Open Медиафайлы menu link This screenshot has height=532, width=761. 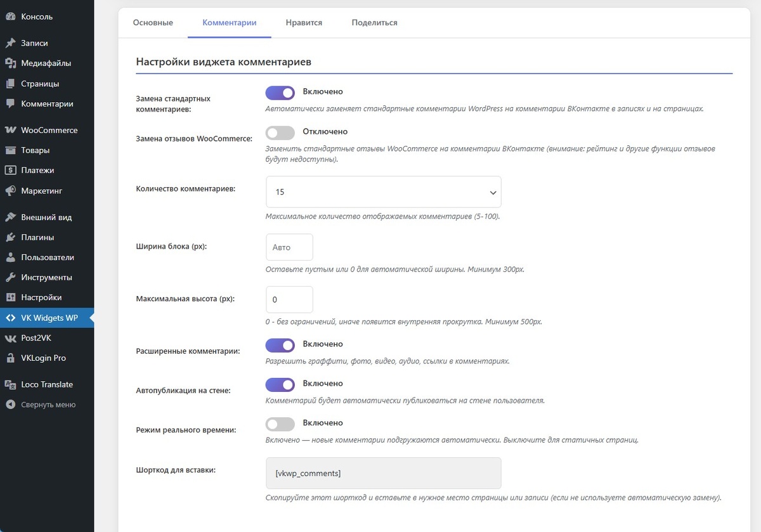(x=47, y=63)
